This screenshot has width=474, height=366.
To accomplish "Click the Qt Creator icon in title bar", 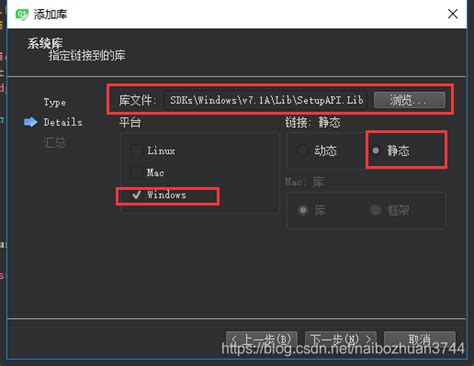I will point(22,14).
